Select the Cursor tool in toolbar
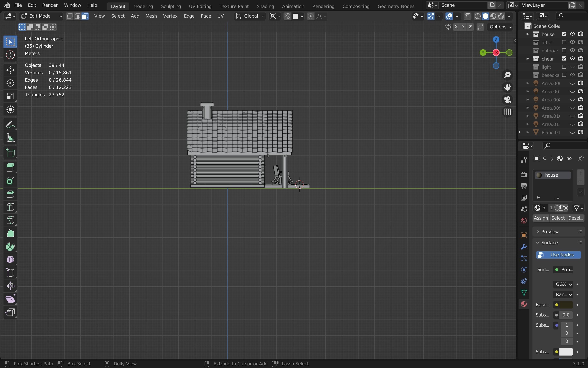 click(x=10, y=55)
